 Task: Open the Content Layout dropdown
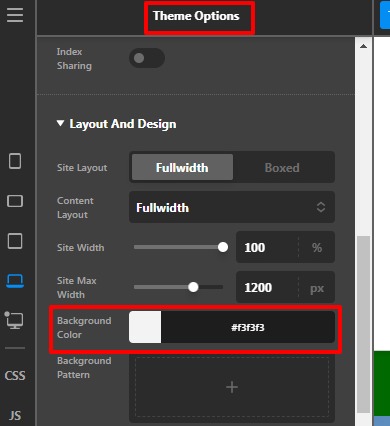(232, 207)
